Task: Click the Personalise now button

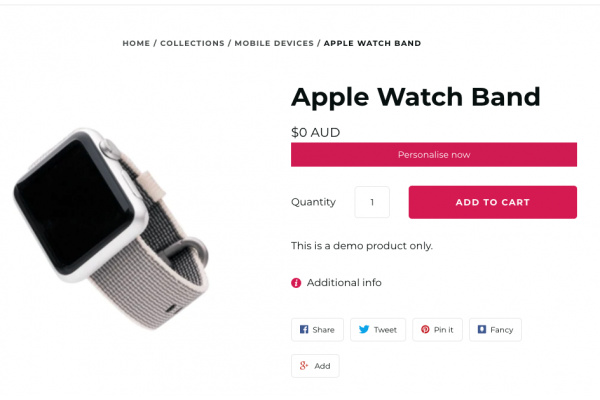Action: [434, 155]
